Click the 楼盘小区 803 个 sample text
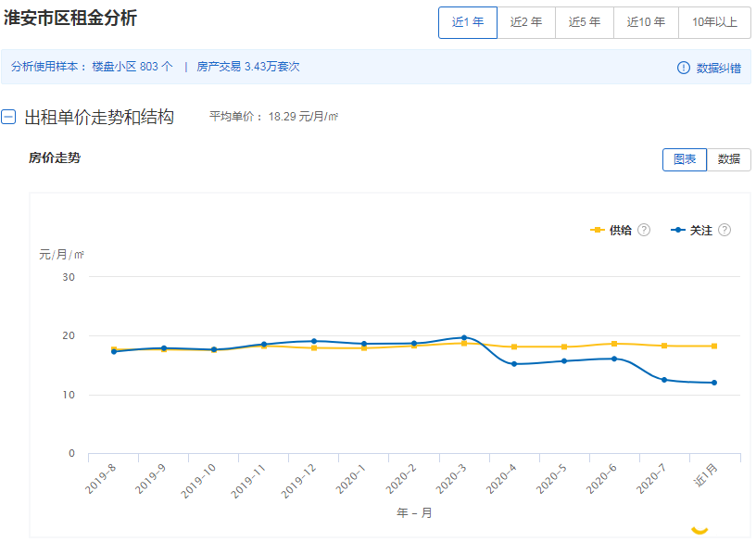 132,67
